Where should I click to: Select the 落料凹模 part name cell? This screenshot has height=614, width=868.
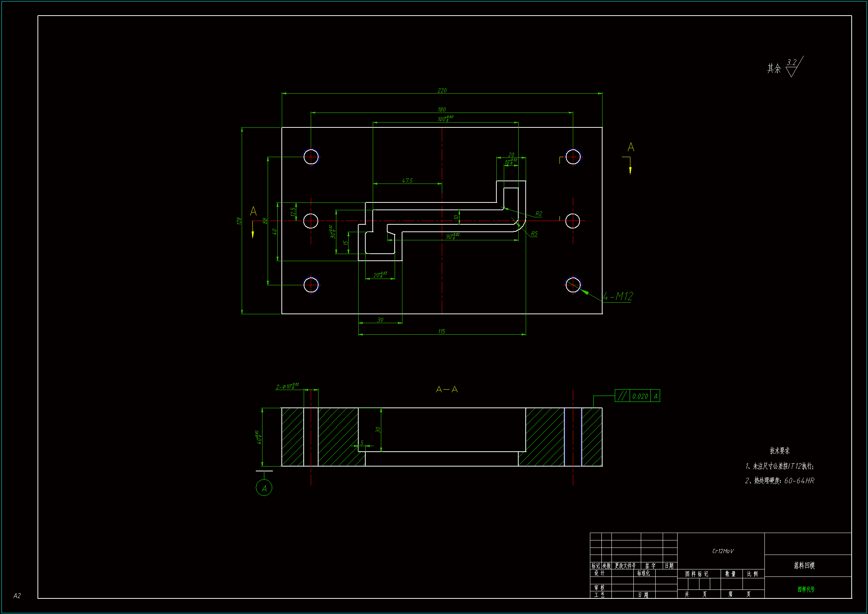[x=804, y=566]
